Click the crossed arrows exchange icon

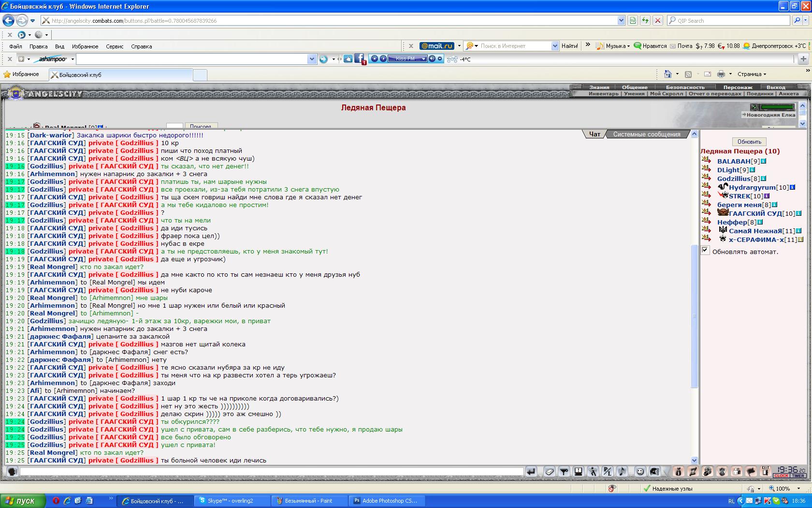pyautogui.click(x=693, y=471)
